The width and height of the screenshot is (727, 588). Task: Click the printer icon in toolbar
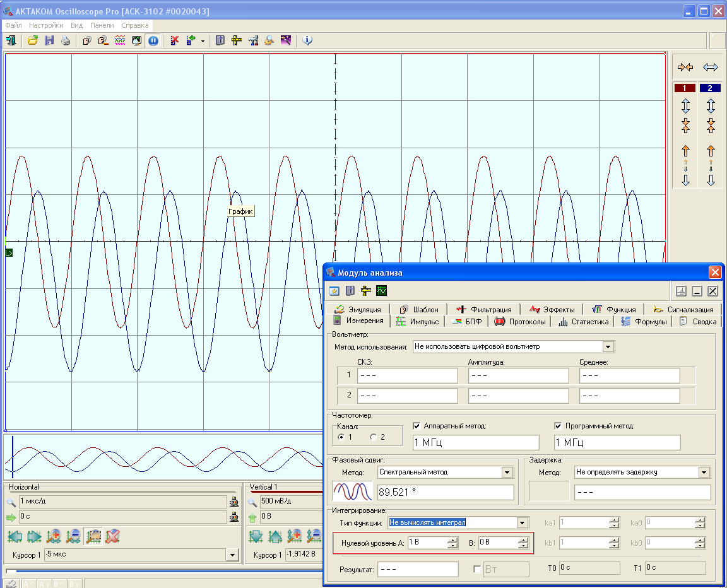(66, 40)
